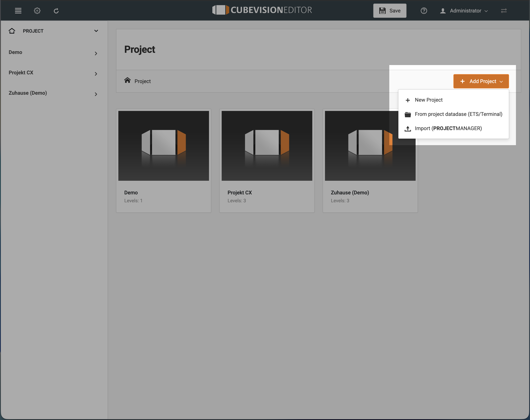Select Projekt CX in the sidebar
Viewport: 530px width, 420px height.
[21, 72]
